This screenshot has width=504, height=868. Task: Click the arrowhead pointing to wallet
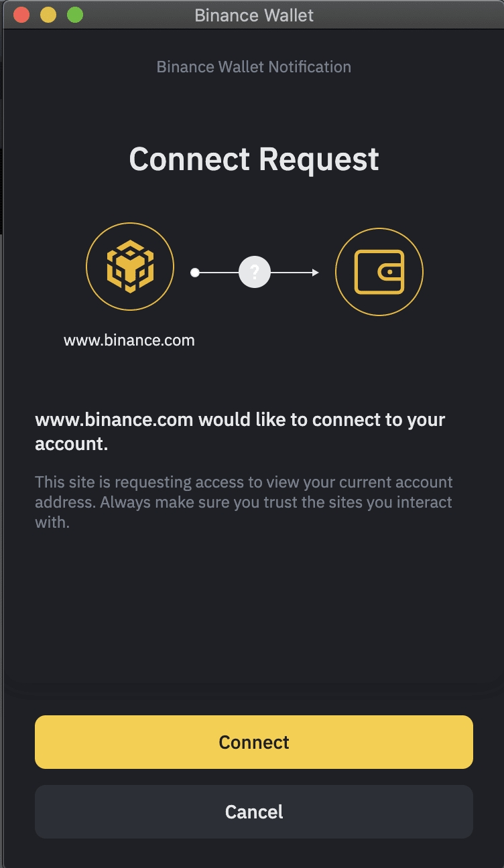click(315, 273)
